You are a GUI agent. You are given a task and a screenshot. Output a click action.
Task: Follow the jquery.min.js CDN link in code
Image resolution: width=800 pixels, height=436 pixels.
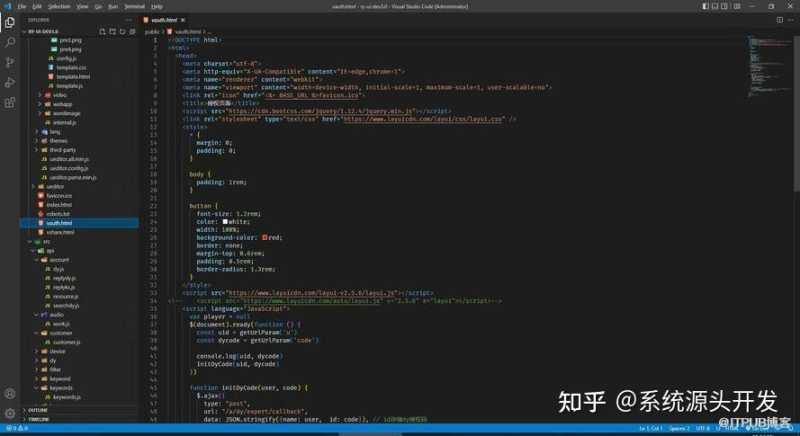tap(320, 111)
